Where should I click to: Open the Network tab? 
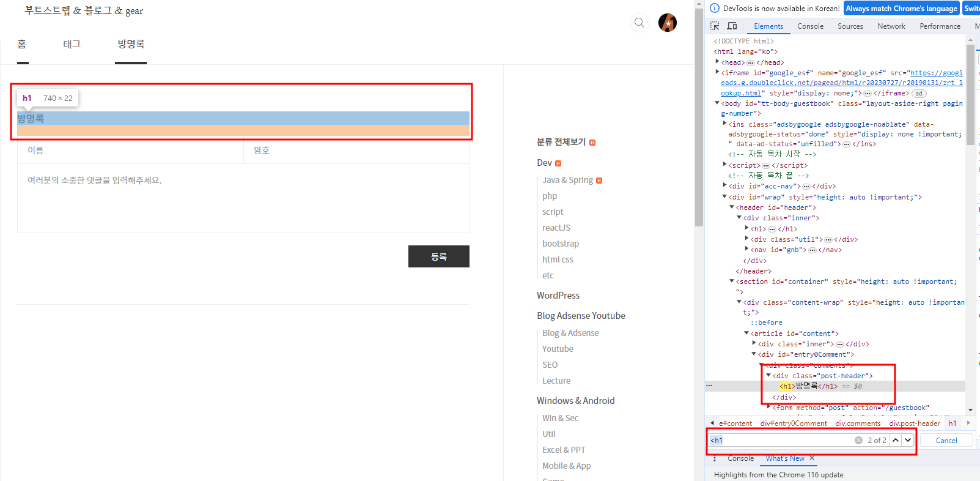pyautogui.click(x=891, y=26)
